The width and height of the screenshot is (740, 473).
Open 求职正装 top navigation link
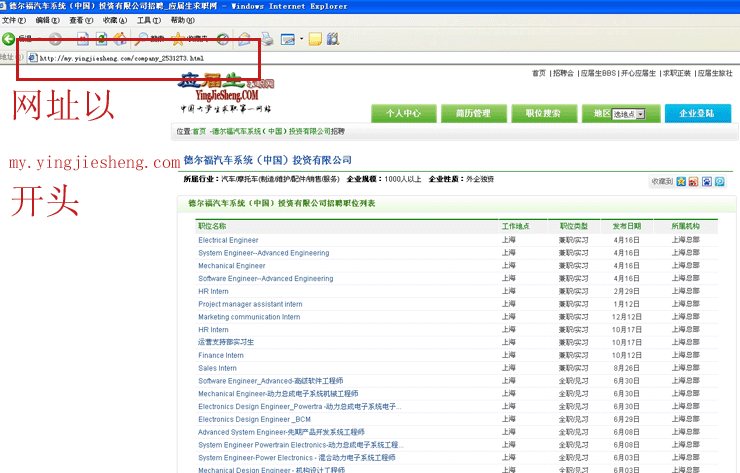click(x=677, y=73)
